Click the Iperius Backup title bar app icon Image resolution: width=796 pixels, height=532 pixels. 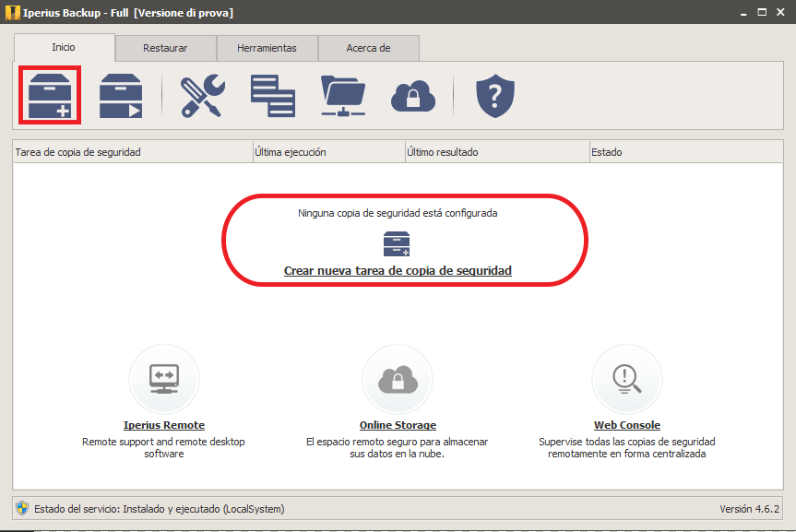coord(13,13)
